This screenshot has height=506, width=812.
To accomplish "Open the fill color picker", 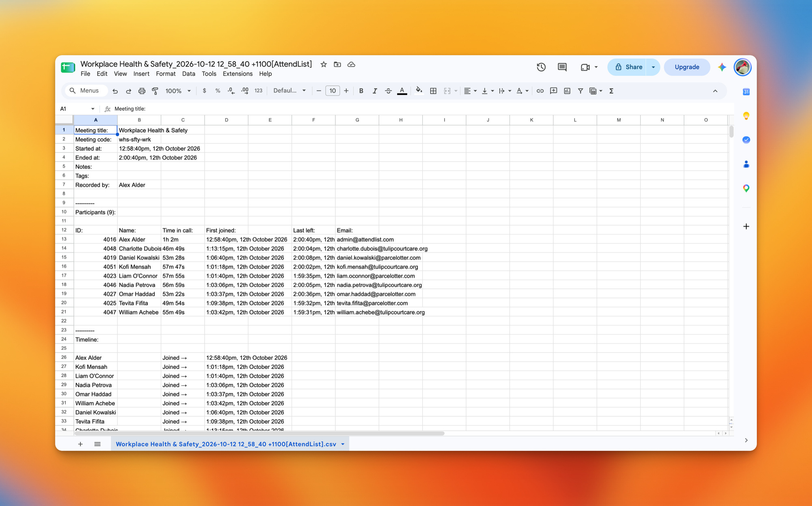I will pos(419,91).
